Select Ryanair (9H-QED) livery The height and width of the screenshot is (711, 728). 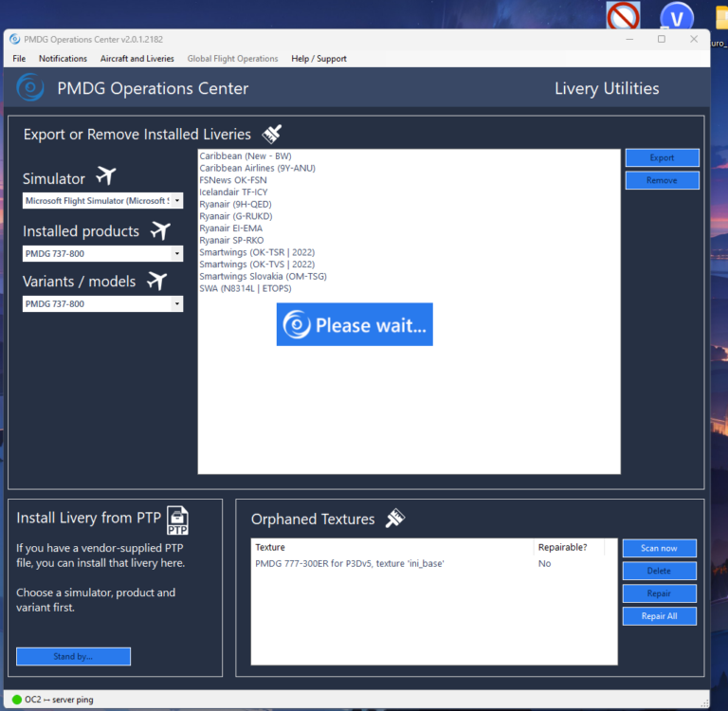tap(235, 205)
